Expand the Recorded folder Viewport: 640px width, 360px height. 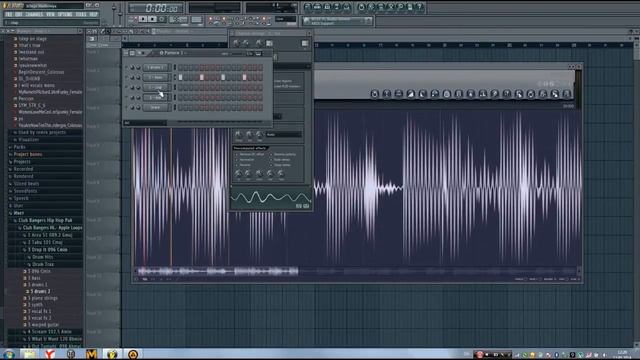(23, 169)
